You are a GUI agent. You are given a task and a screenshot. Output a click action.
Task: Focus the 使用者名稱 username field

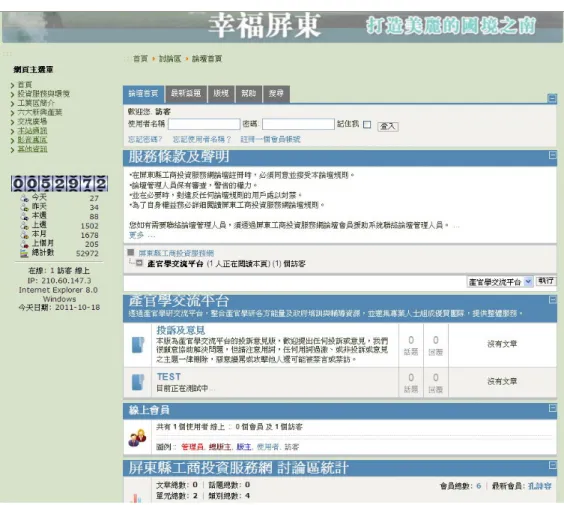click(204, 124)
